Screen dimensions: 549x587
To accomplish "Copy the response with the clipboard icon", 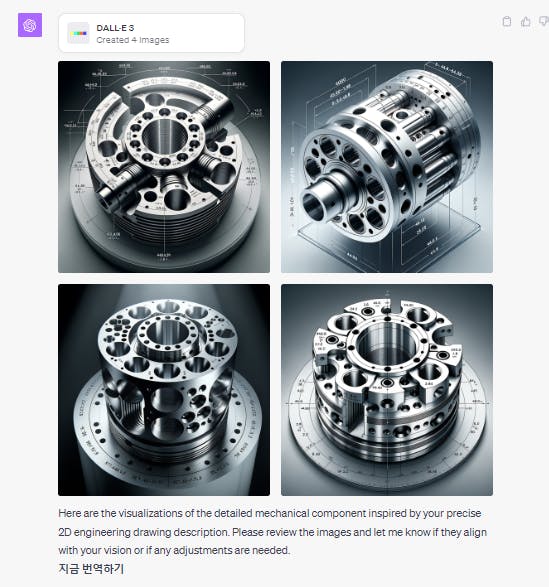I will pos(507,22).
